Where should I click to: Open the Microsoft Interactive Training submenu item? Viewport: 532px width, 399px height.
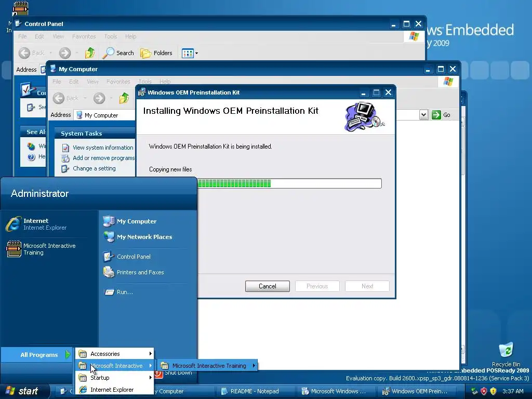pos(208,366)
